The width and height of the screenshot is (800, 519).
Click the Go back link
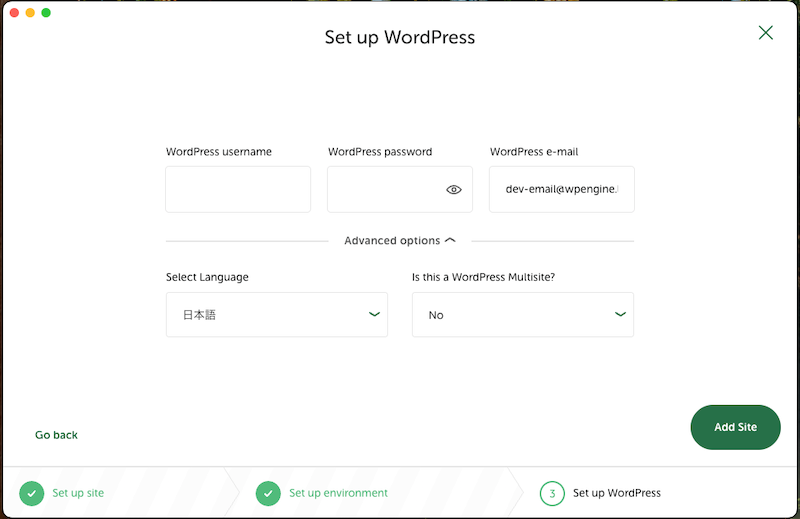[56, 435]
